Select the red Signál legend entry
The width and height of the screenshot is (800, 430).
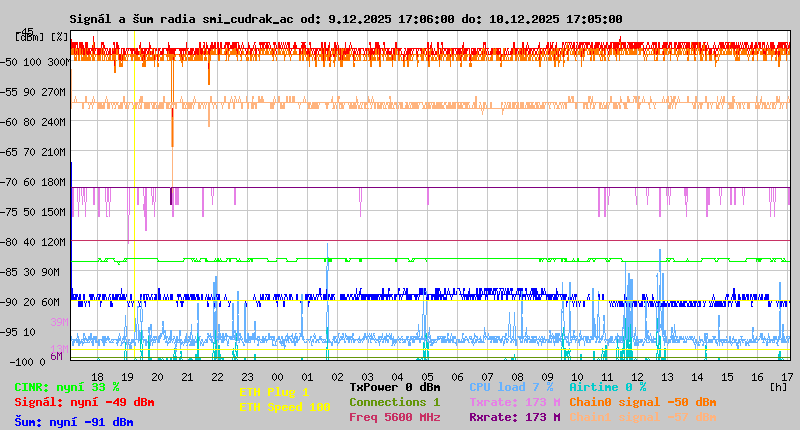(84, 402)
